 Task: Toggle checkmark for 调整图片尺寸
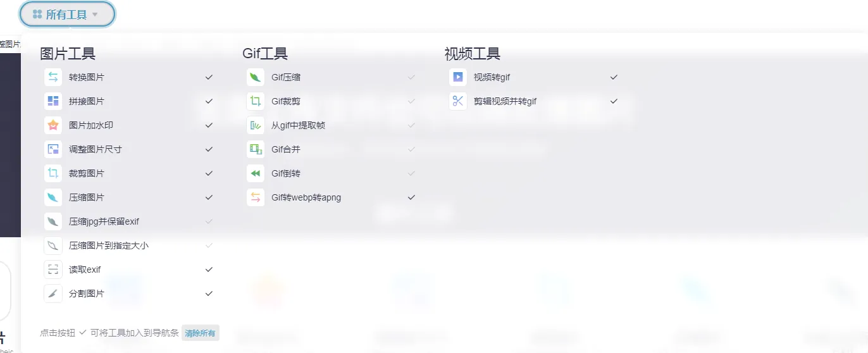click(209, 149)
